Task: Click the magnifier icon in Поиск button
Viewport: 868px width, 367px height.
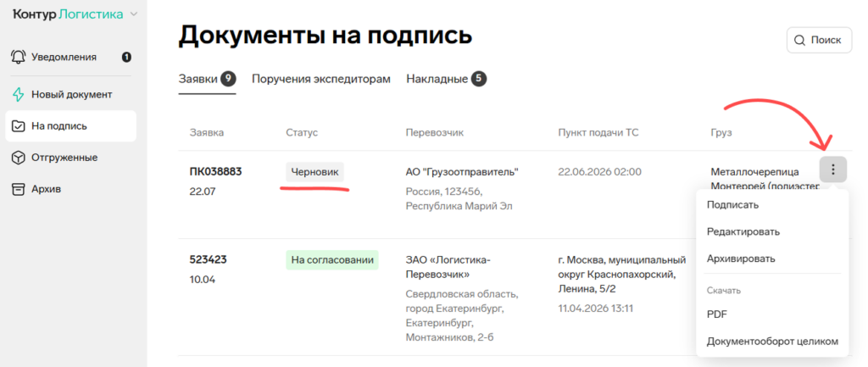Action: point(799,40)
